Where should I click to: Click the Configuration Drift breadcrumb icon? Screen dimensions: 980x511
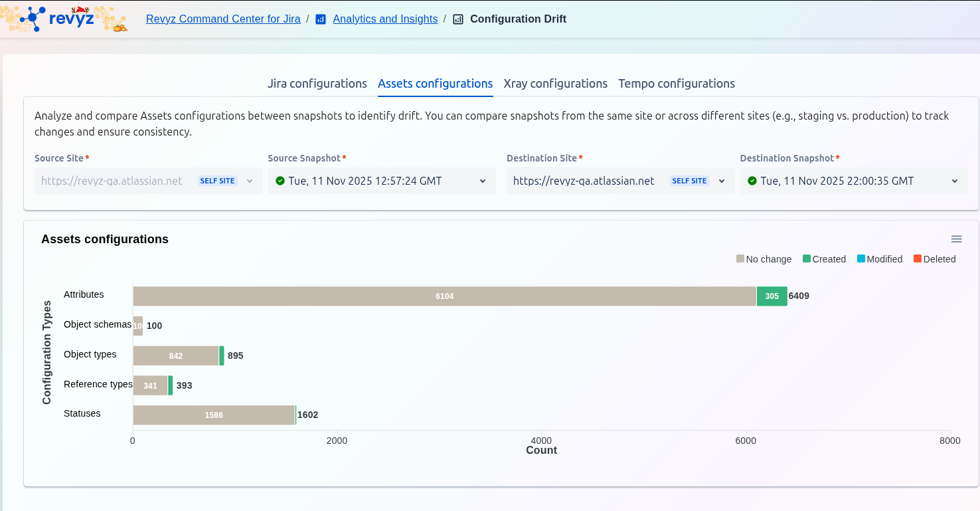coord(458,19)
